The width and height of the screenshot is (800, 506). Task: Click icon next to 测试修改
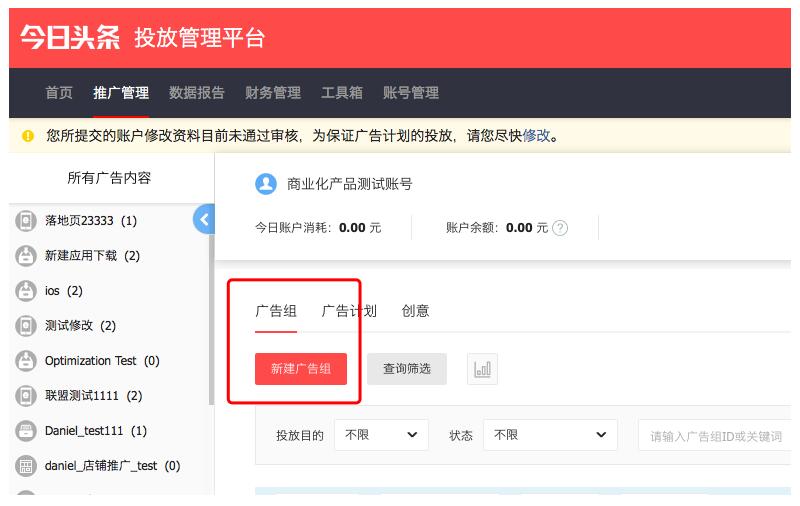click(x=26, y=325)
